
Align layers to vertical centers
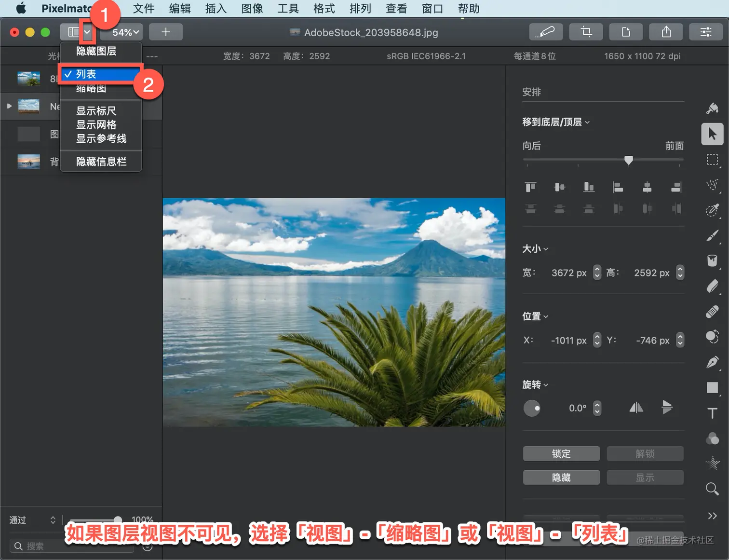(560, 187)
